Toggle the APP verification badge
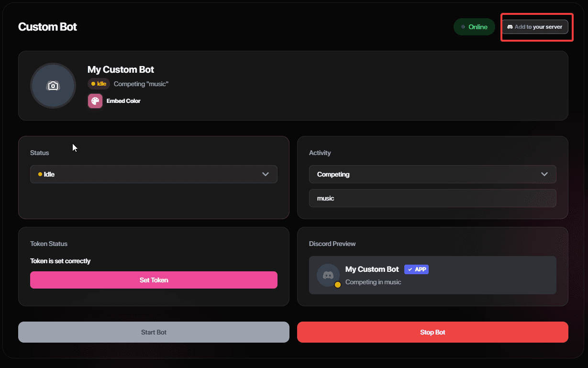The image size is (588, 368). coord(416,269)
